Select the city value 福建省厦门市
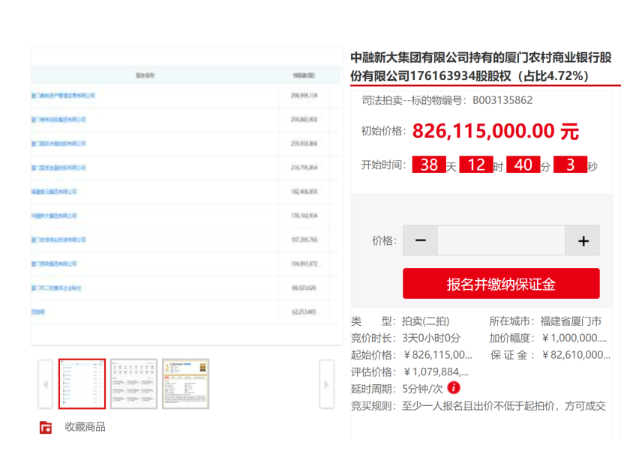The width and height of the screenshot is (640, 453). pos(571,322)
